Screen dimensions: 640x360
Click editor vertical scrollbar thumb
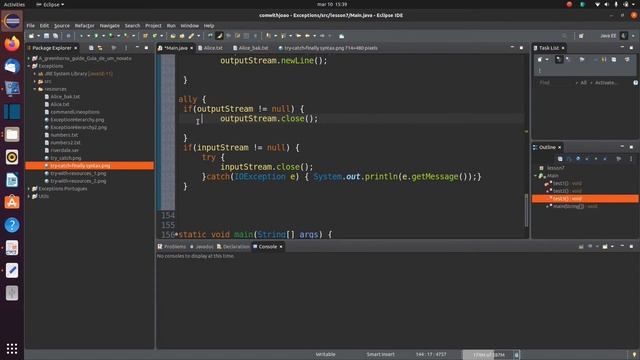[526, 210]
